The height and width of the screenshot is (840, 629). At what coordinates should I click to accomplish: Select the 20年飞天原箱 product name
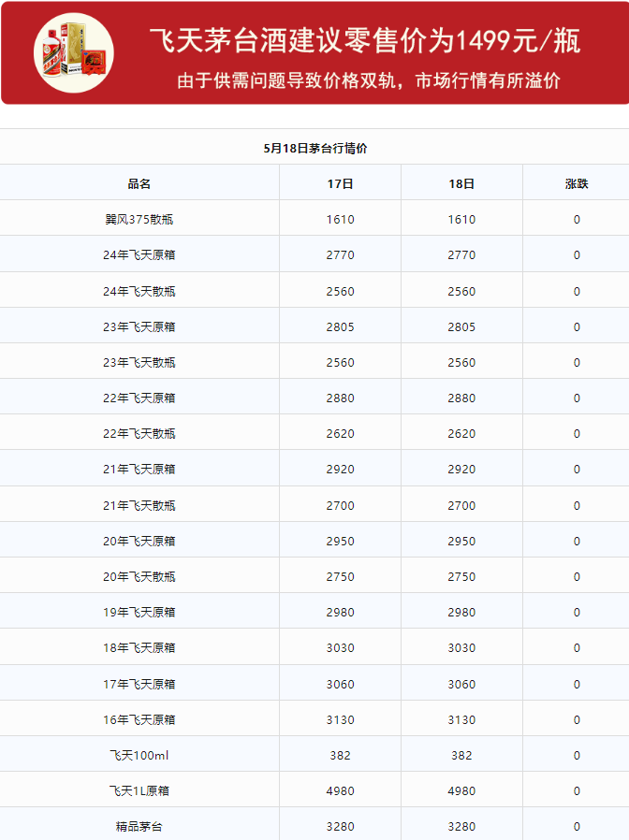tap(139, 541)
